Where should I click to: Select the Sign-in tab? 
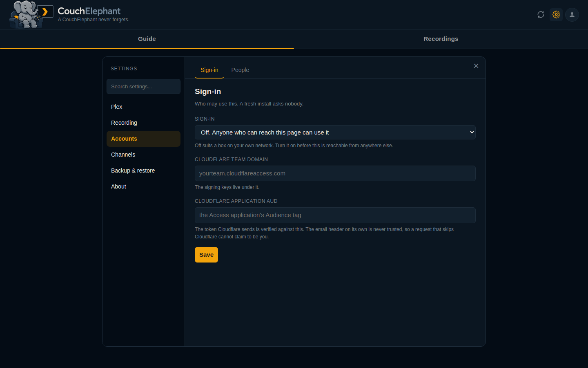pyautogui.click(x=209, y=70)
